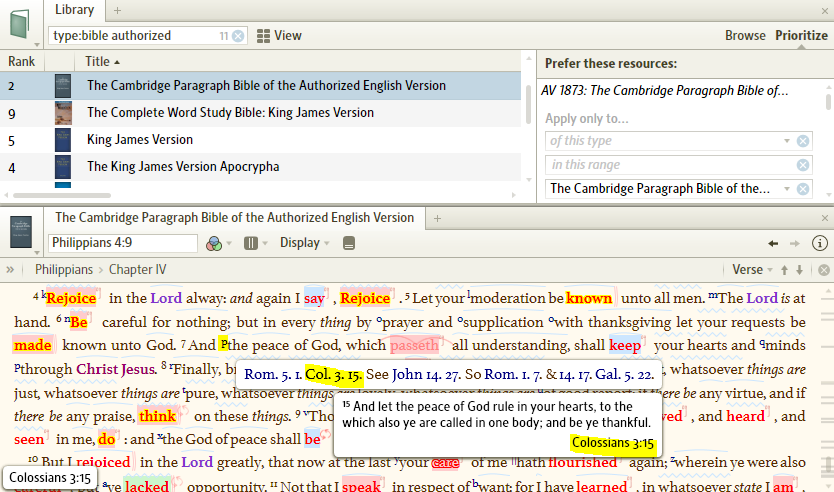Click the Chapter IV breadcrumb
The image size is (834, 492).
pyautogui.click(x=138, y=270)
